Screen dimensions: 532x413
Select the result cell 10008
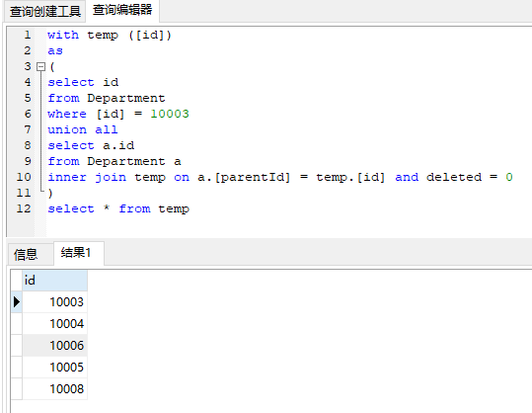[54, 389]
